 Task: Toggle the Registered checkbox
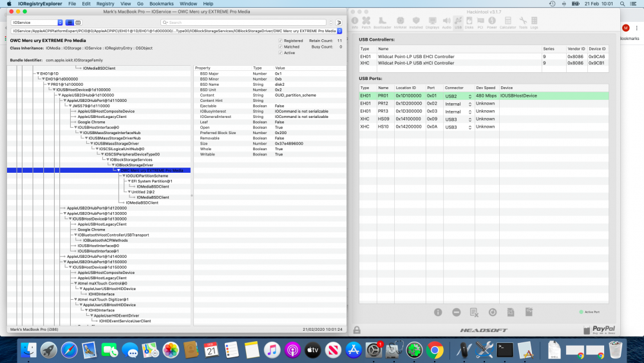280,41
